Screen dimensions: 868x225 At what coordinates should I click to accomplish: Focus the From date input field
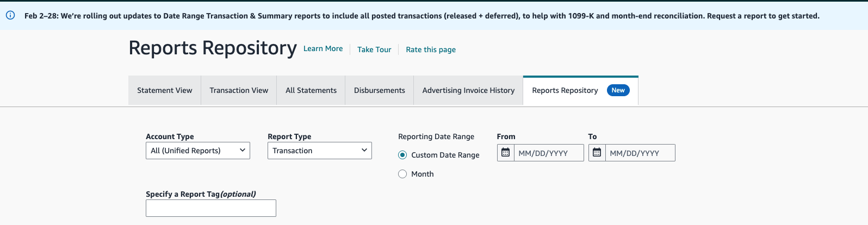[x=548, y=153]
